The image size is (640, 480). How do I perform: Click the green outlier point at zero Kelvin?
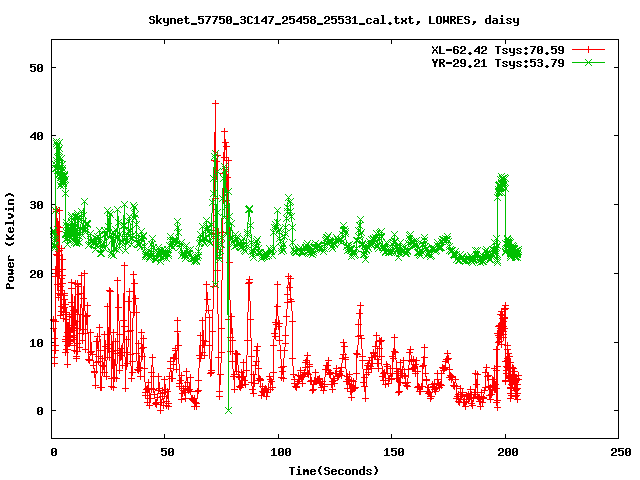click(229, 411)
